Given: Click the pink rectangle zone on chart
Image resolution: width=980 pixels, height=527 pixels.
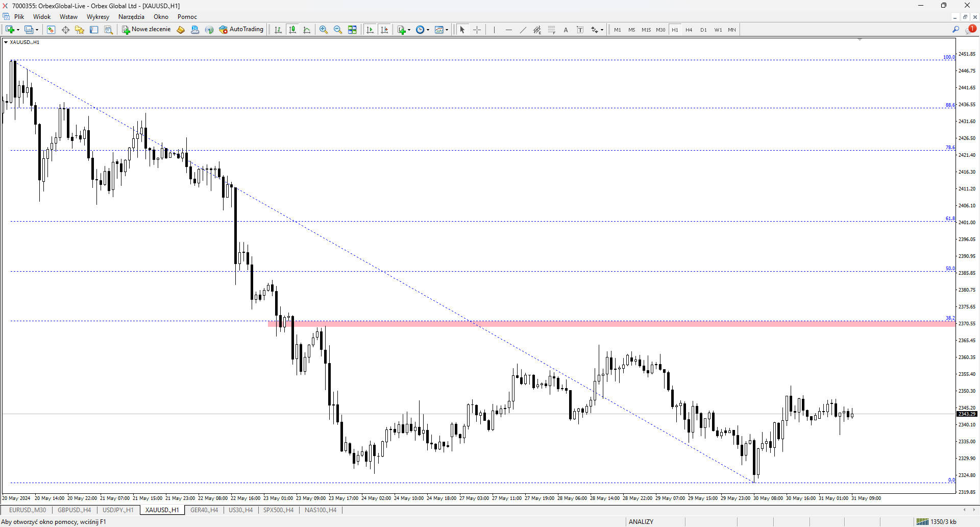Looking at the screenshot, I should point(611,324).
